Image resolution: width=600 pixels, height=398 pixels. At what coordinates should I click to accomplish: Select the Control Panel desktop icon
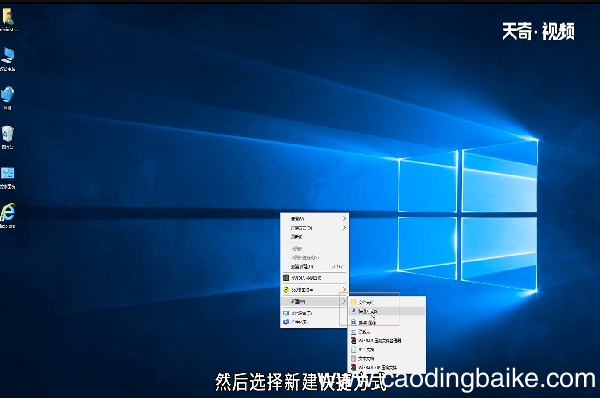click(x=8, y=178)
